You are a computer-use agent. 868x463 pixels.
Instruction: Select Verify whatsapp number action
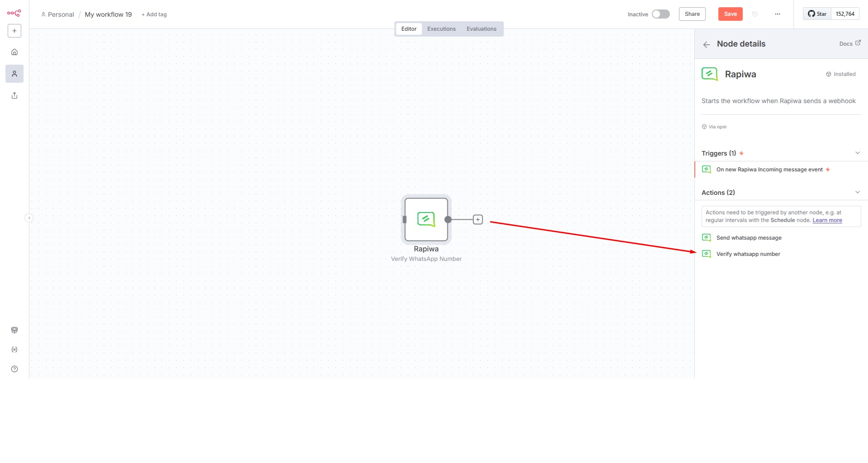pos(748,254)
